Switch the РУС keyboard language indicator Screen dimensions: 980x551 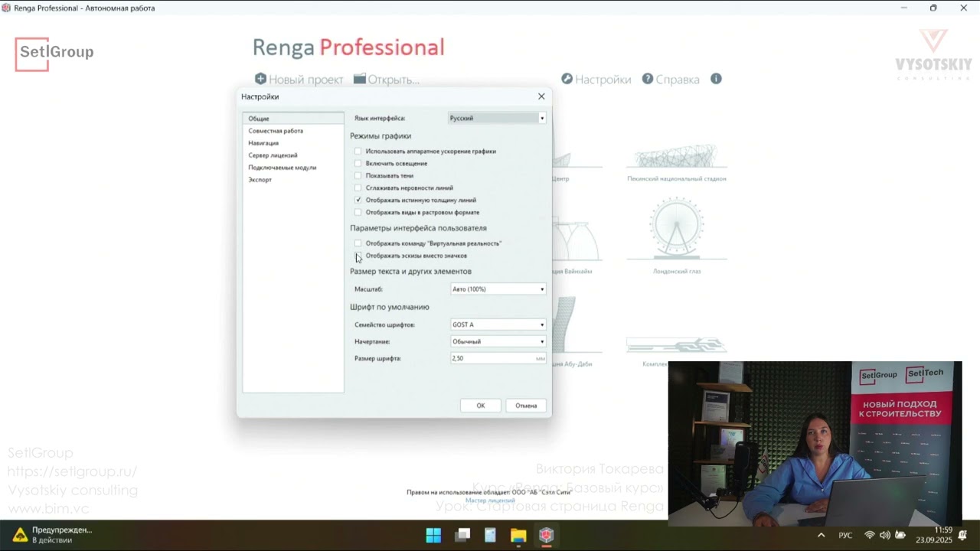tap(845, 535)
